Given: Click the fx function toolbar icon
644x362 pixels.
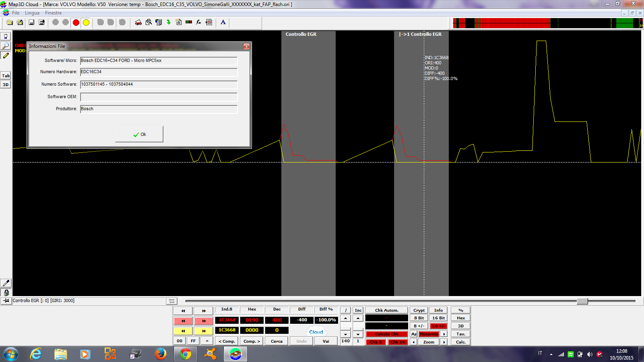Looking at the screenshot, I should point(198,23).
